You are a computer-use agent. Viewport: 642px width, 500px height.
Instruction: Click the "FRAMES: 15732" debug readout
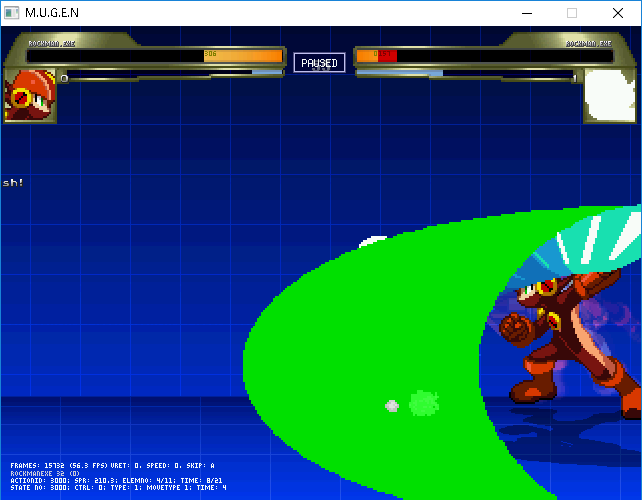38,466
